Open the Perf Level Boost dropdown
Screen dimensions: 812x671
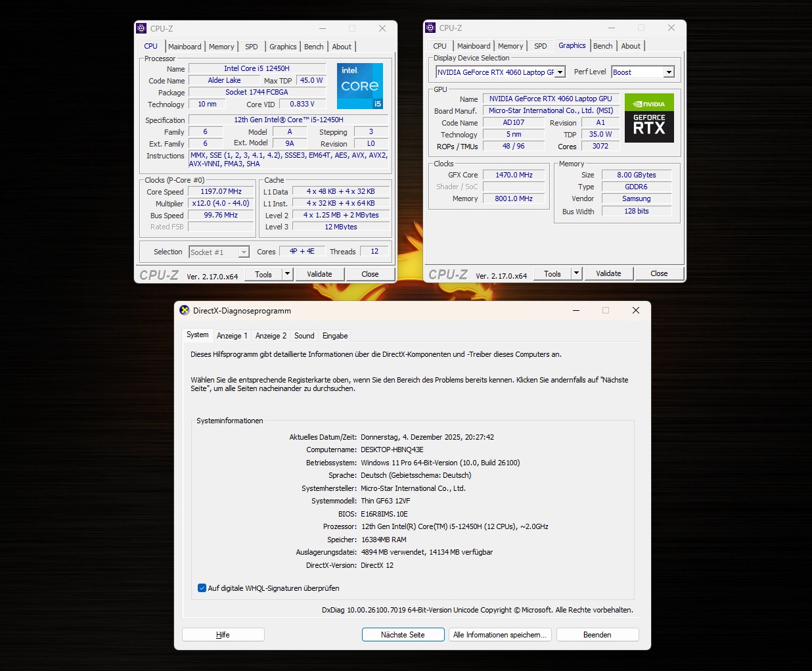coord(668,72)
